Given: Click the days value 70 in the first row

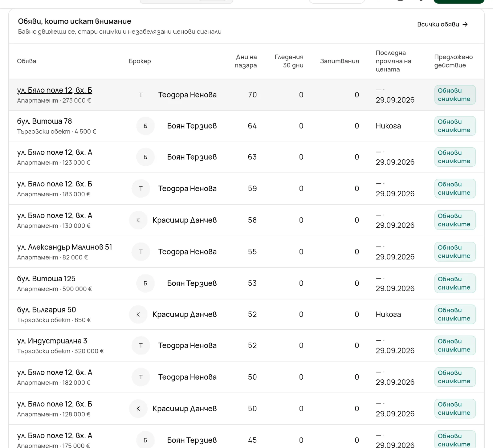Looking at the screenshot, I should tap(252, 95).
